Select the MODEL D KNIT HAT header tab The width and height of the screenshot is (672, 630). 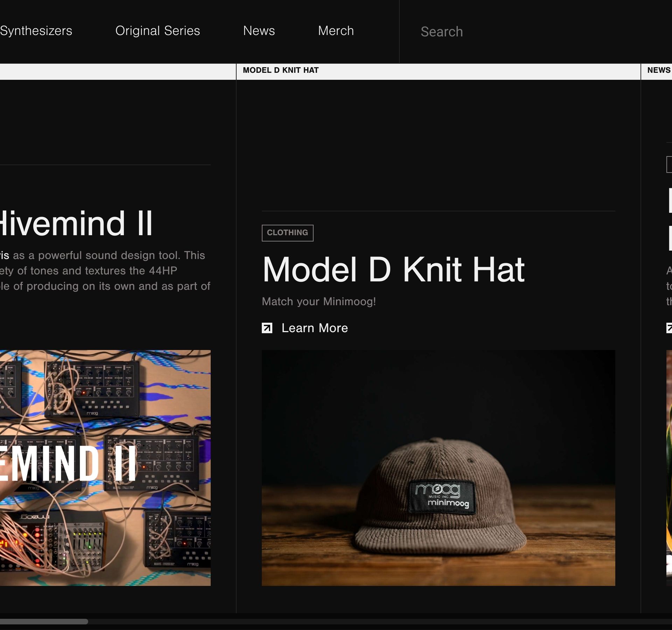click(281, 70)
